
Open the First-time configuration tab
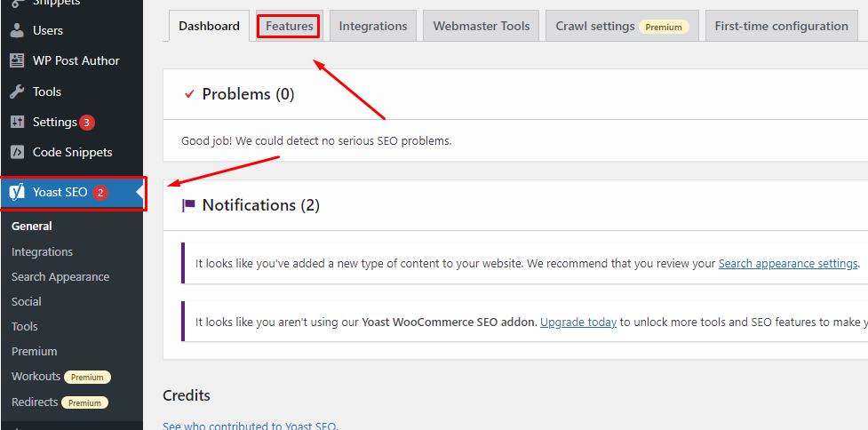coord(781,26)
